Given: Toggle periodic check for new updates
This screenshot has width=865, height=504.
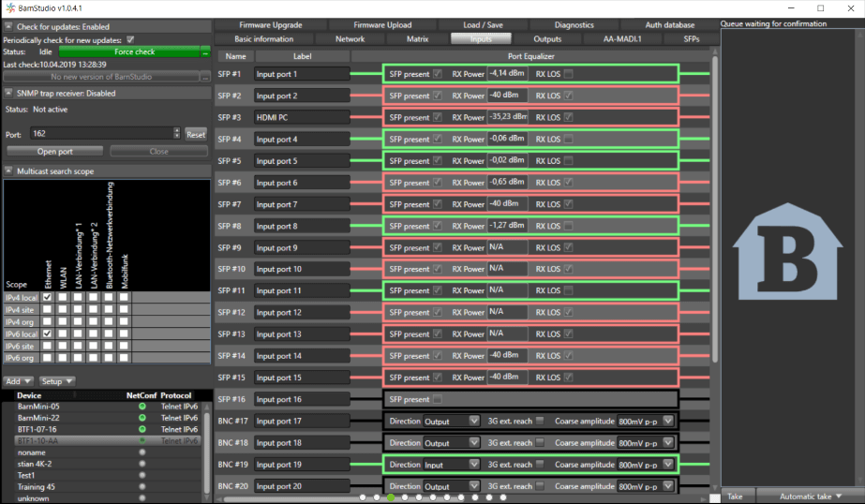Looking at the screenshot, I should 130,40.
